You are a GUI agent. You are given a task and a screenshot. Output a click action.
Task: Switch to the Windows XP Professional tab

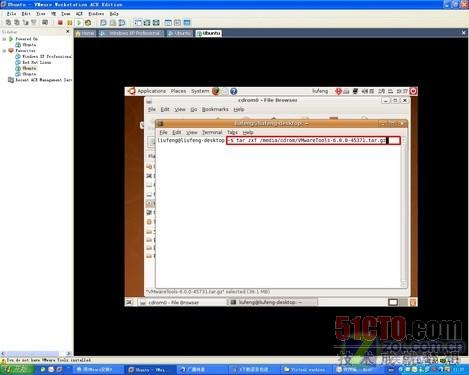131,33
